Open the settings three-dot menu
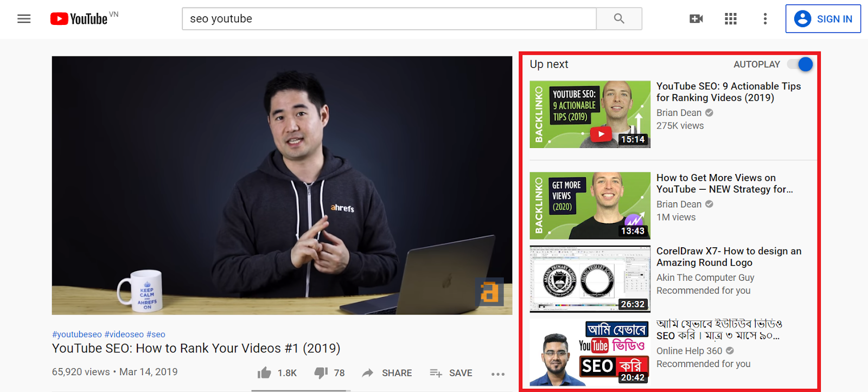This screenshot has height=392, width=868. (x=765, y=19)
